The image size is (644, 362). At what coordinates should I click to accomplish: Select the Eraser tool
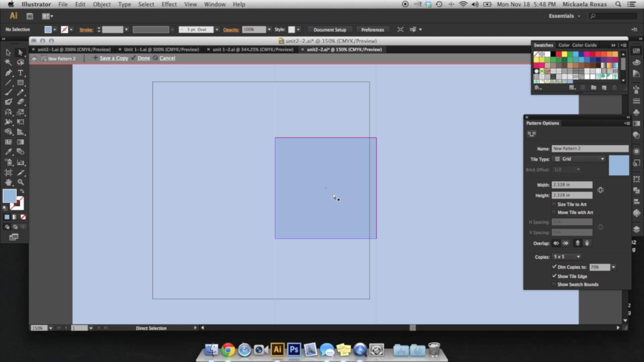20,101
